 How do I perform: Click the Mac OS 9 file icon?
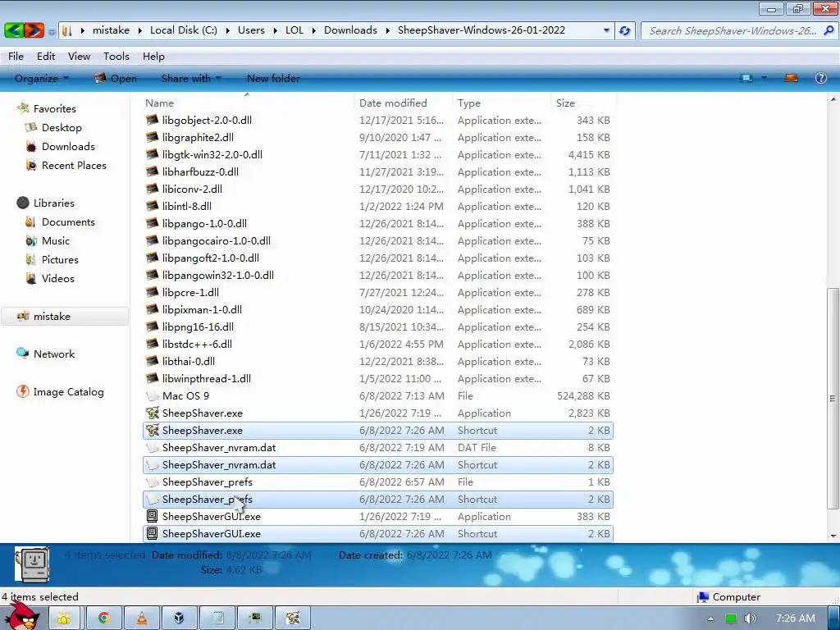153,396
